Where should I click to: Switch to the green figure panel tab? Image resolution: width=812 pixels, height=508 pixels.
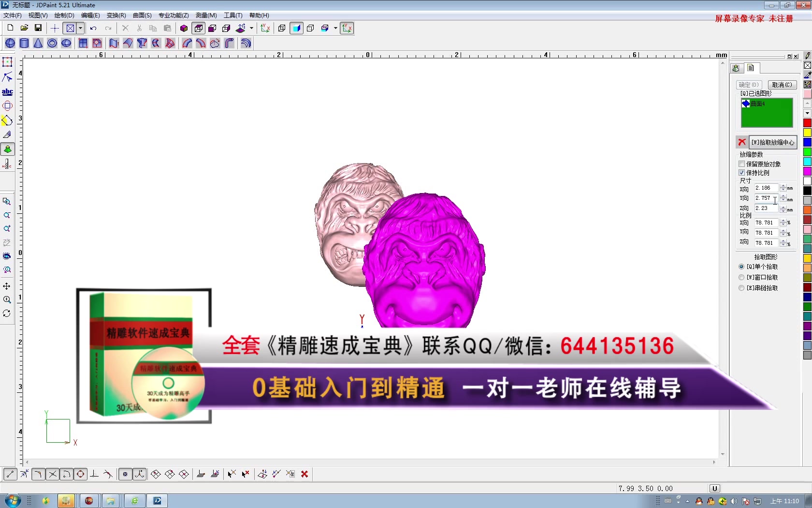pos(736,68)
